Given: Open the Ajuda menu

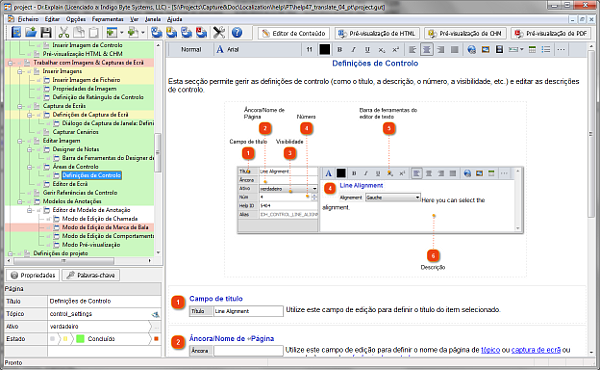Looking at the screenshot, I should [174, 19].
